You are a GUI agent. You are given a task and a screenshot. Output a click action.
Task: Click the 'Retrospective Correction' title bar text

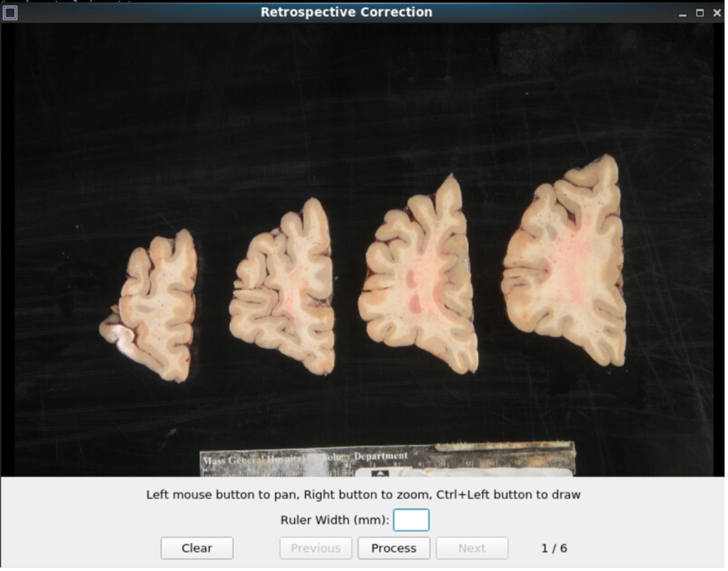click(346, 12)
